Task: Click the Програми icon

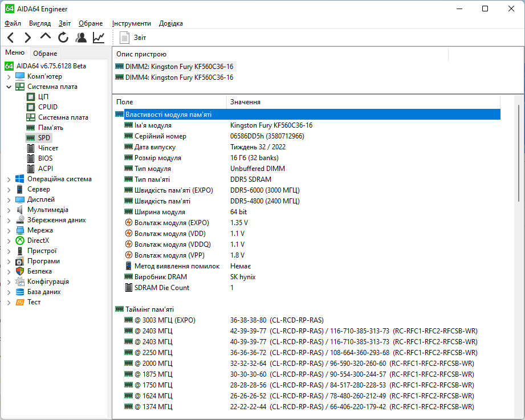Action: (20, 262)
